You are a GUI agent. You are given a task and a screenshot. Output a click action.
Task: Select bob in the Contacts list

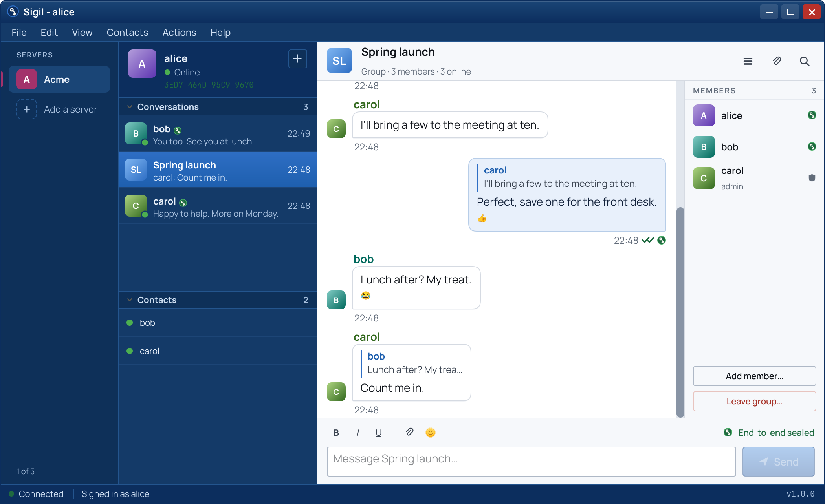coord(217,323)
